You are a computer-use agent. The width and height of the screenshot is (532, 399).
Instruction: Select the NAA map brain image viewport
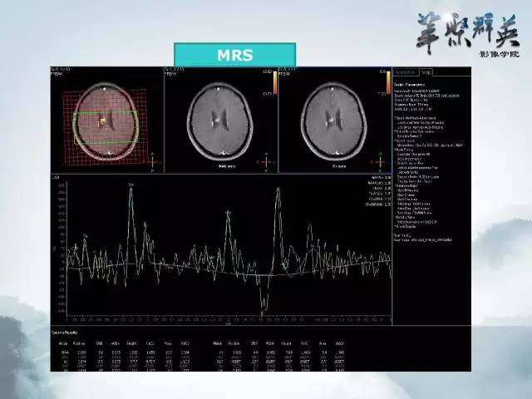click(x=221, y=120)
